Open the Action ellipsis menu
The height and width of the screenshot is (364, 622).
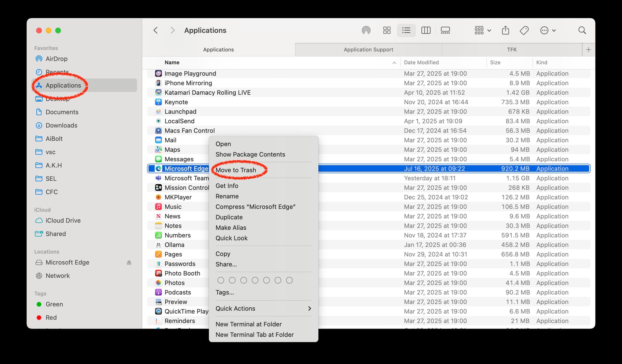[548, 30]
